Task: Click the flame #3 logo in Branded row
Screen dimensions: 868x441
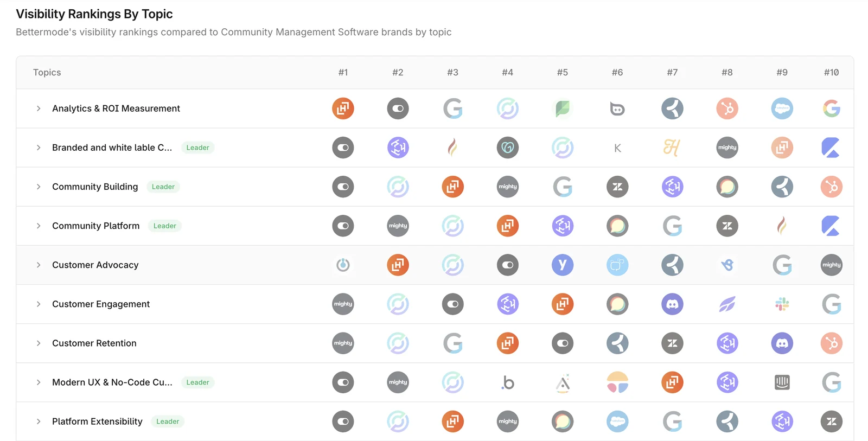Action: click(x=452, y=148)
